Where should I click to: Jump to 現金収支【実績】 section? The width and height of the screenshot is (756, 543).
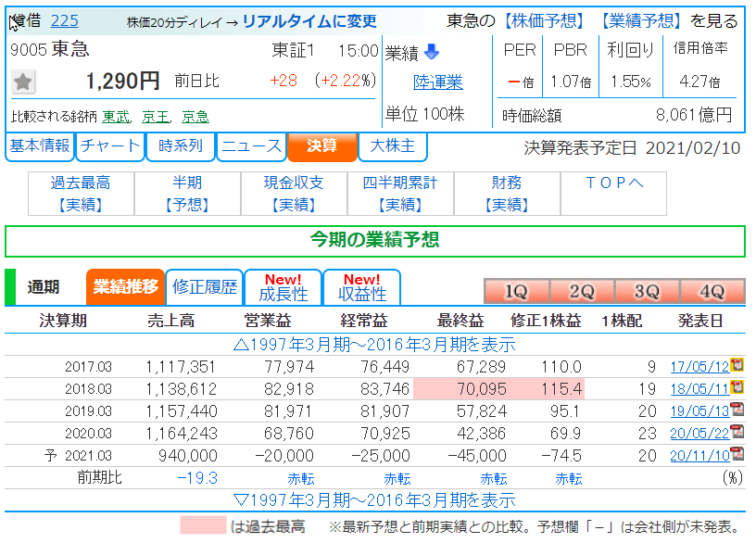pyautogui.click(x=294, y=194)
